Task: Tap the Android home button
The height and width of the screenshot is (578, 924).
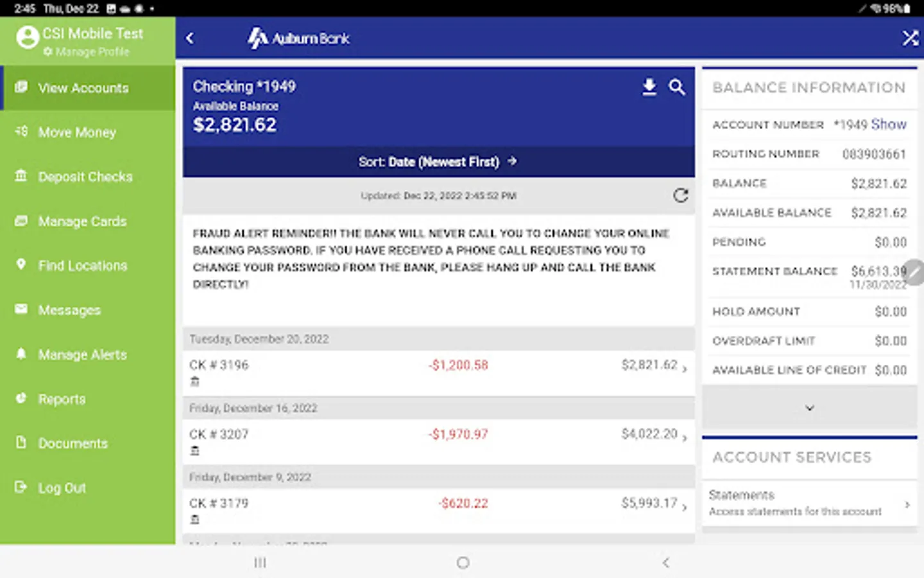Action: click(x=463, y=563)
